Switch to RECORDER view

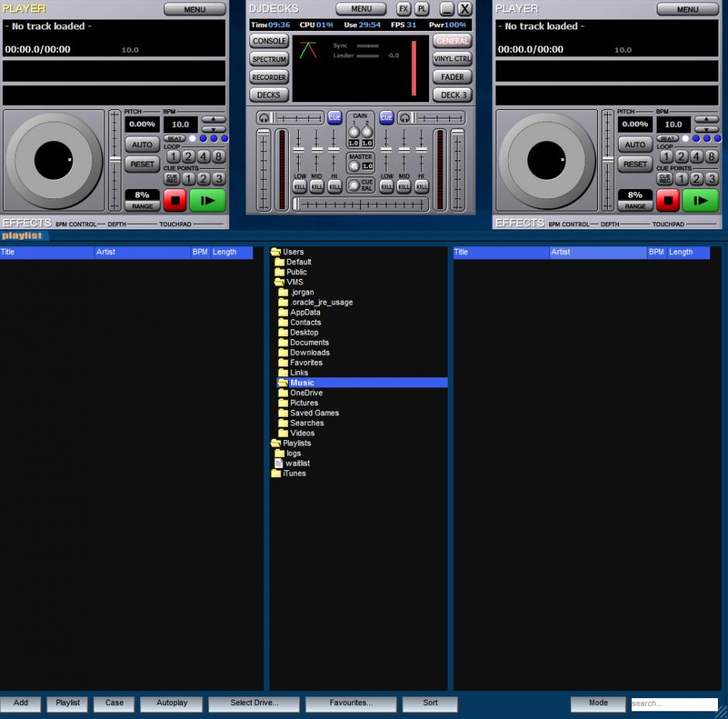coord(270,77)
